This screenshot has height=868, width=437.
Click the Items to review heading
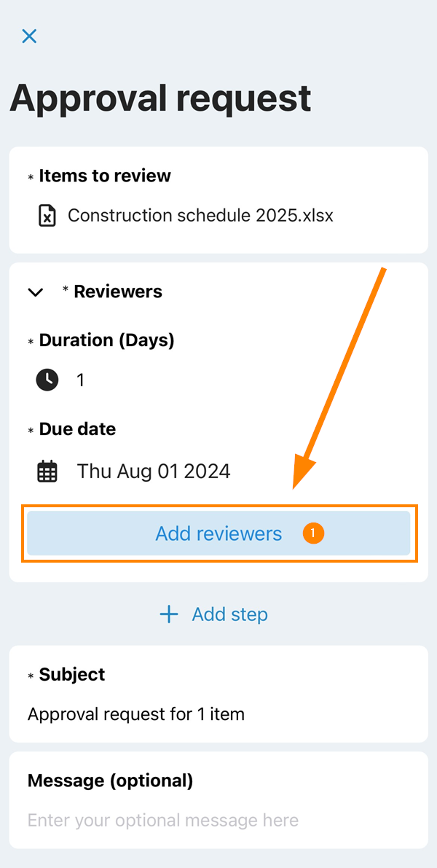tap(105, 176)
